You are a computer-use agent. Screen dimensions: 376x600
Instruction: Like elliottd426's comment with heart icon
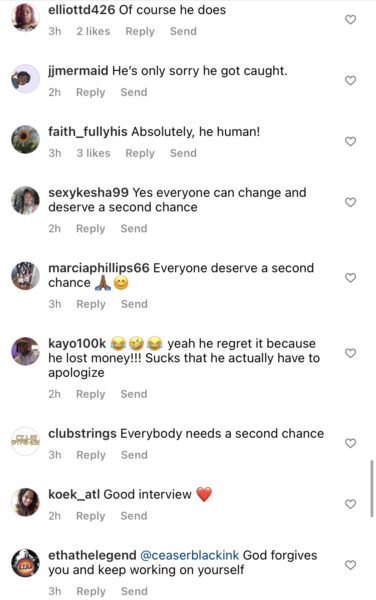350,20
